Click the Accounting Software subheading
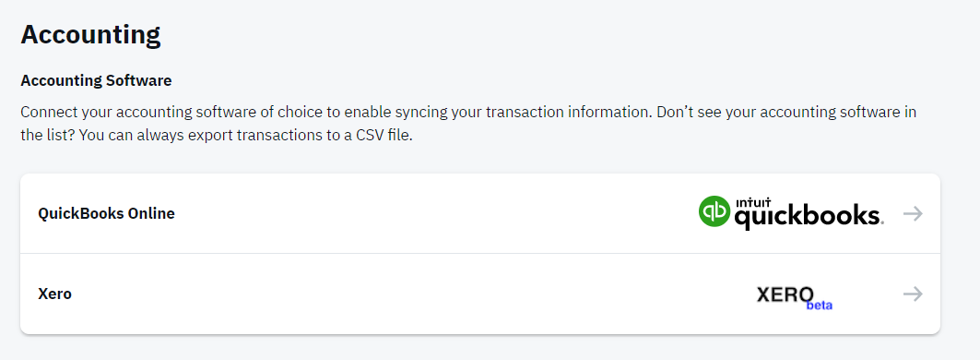The width and height of the screenshot is (980, 360). pos(96,80)
